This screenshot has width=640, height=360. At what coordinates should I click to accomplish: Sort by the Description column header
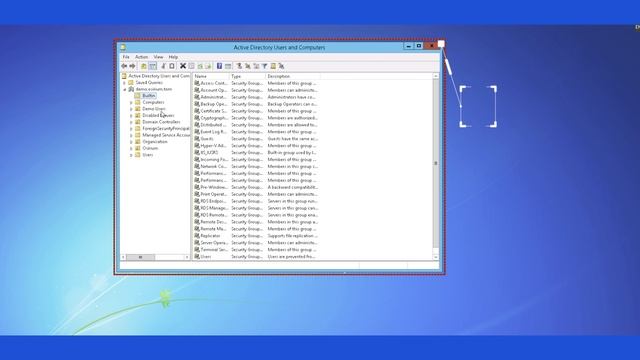point(293,76)
